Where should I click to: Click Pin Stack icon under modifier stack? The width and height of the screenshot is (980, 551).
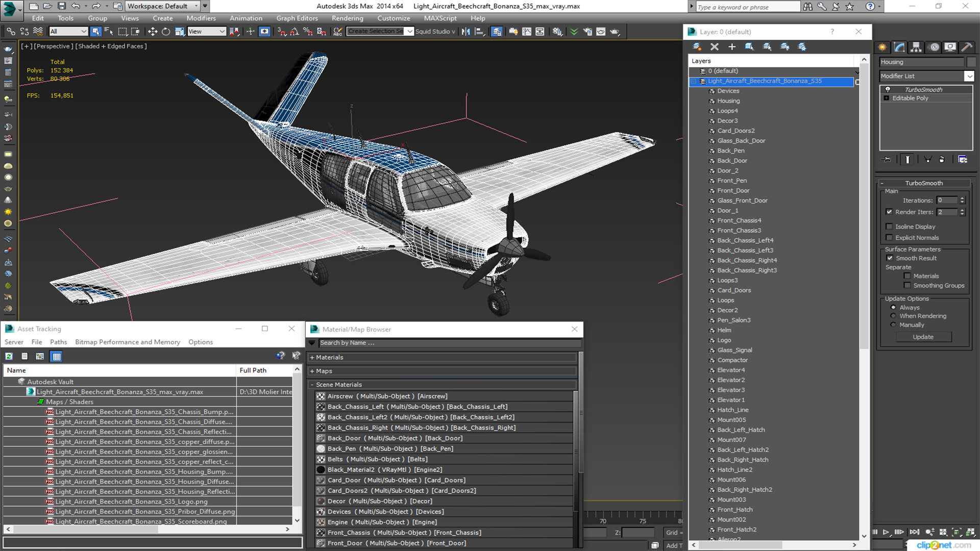[x=887, y=159]
